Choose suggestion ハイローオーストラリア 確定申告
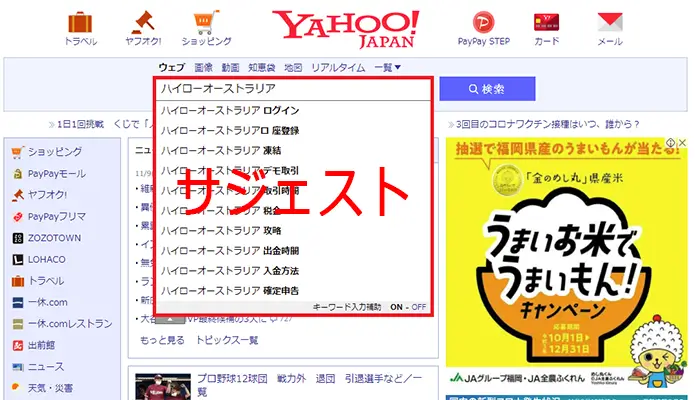 click(293, 291)
